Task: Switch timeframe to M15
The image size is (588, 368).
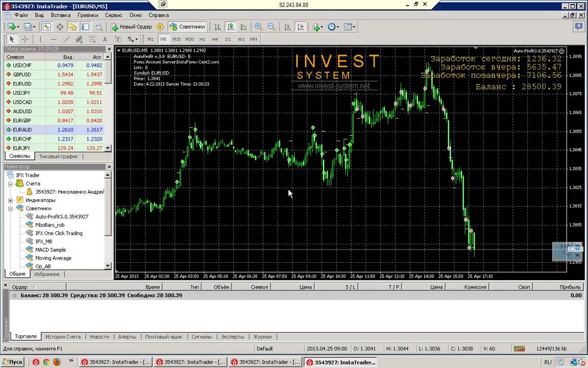Action: coord(176,39)
